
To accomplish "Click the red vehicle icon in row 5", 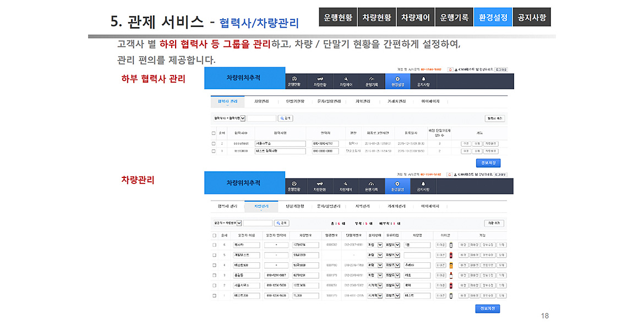I will pyautogui.click(x=451, y=255).
